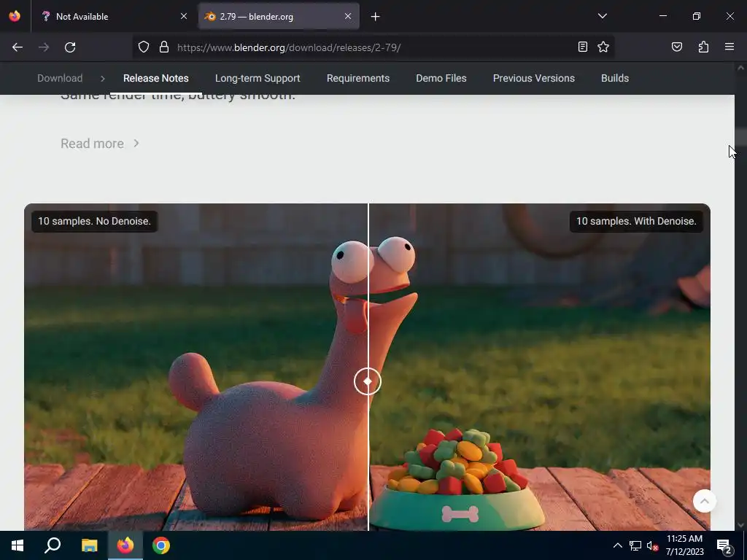Restore down the Firefox window
This screenshot has height=560, width=747.
coord(697,16)
